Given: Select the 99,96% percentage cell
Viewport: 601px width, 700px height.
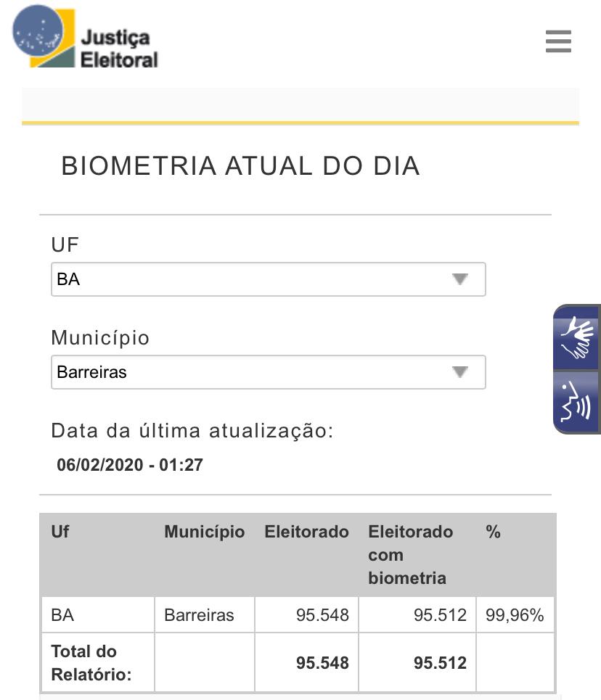Looking at the screenshot, I should 515,615.
